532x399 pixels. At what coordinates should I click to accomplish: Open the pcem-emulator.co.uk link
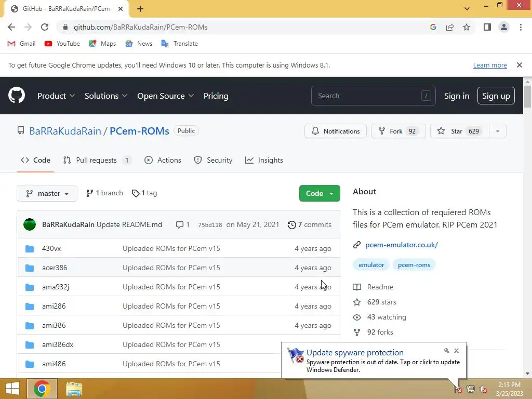pyautogui.click(x=402, y=245)
